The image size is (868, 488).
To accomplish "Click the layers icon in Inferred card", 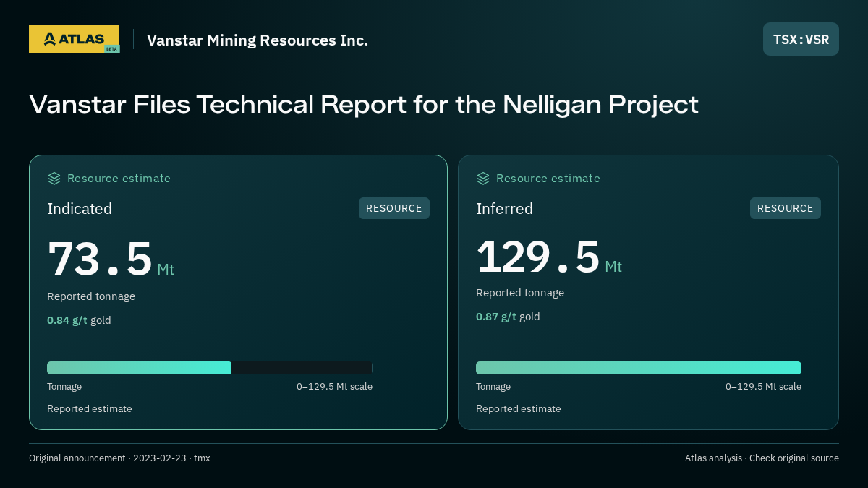I will [483, 179].
